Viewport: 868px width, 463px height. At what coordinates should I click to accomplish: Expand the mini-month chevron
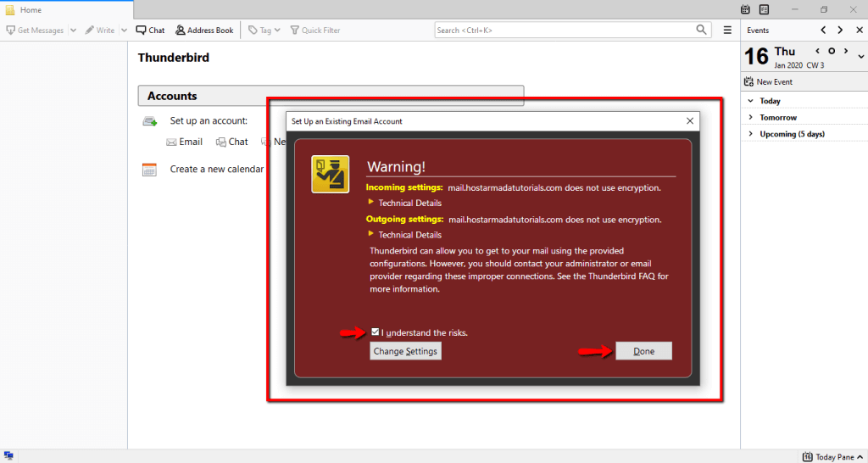(861, 57)
